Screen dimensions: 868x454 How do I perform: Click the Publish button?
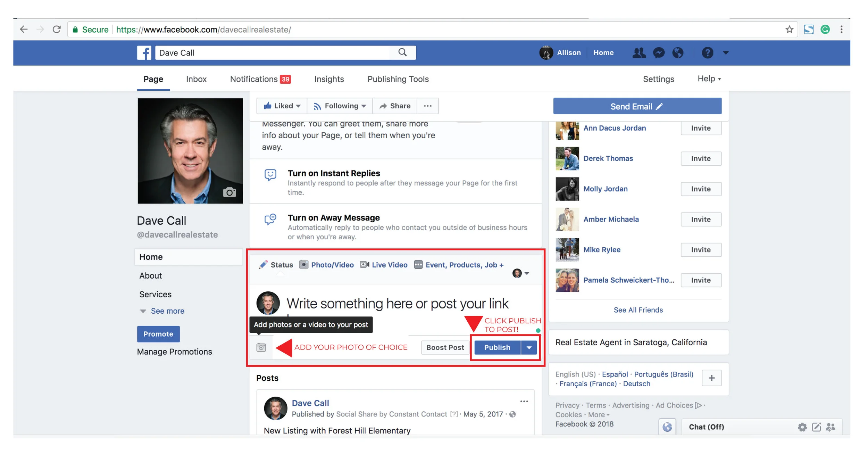click(x=497, y=347)
